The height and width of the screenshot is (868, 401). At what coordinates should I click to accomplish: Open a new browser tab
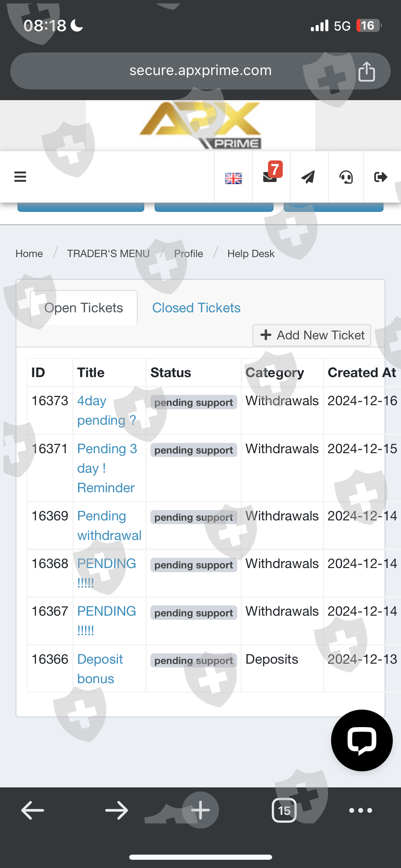(200, 810)
